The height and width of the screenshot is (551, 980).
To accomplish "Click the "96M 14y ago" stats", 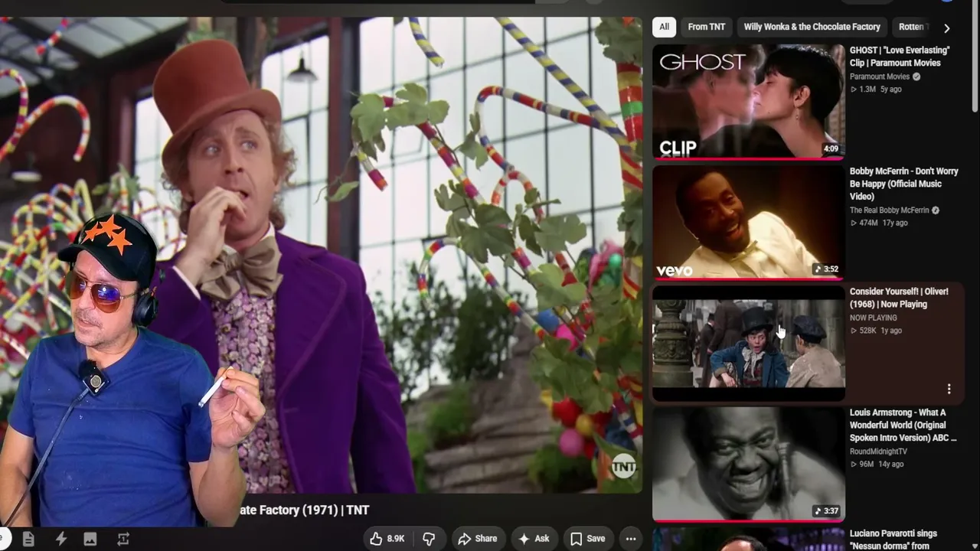I will click(x=877, y=465).
